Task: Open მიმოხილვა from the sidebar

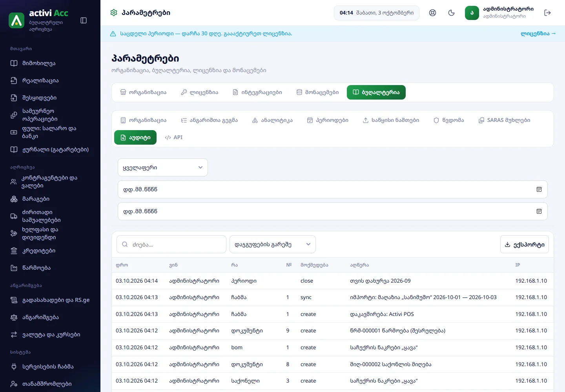Action: [x=50, y=63]
